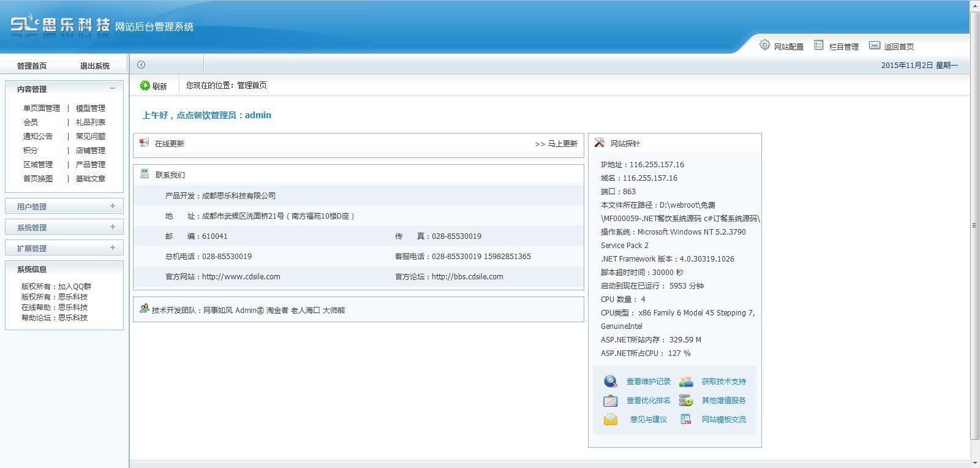Click the 端口: 863 line
Screen dimensions: 980x468
tap(619, 191)
